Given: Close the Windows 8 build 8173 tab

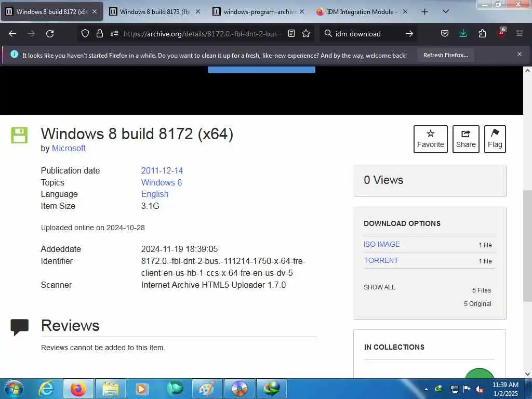Looking at the screenshot, I should 198,12.
